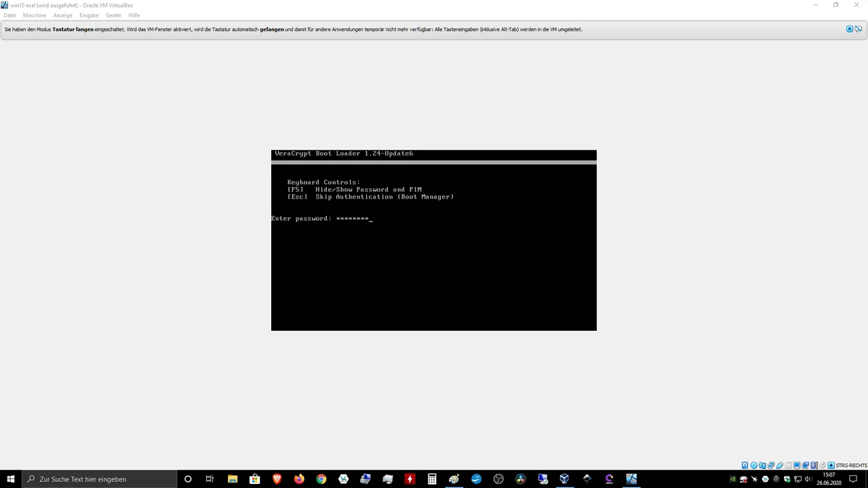Click the don't-show-again notification icon
This screenshot has height=488, width=868.
click(859, 29)
